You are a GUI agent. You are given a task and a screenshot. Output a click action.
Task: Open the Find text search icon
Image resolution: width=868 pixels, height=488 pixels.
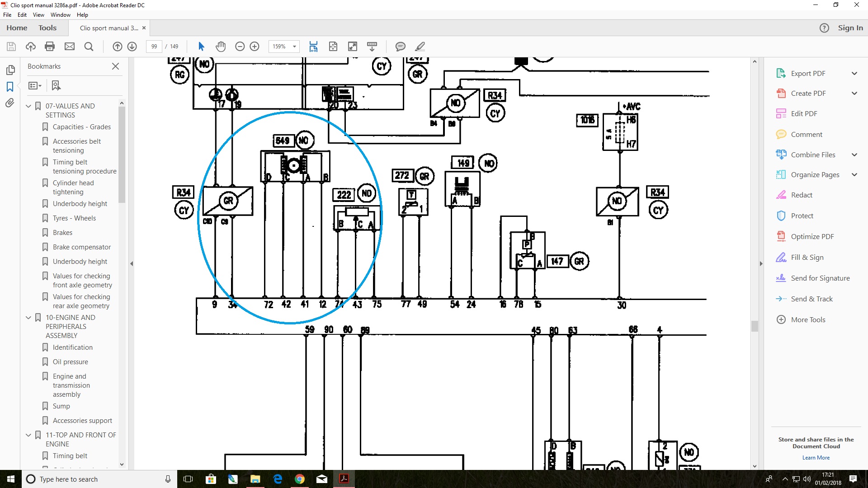tap(89, 47)
